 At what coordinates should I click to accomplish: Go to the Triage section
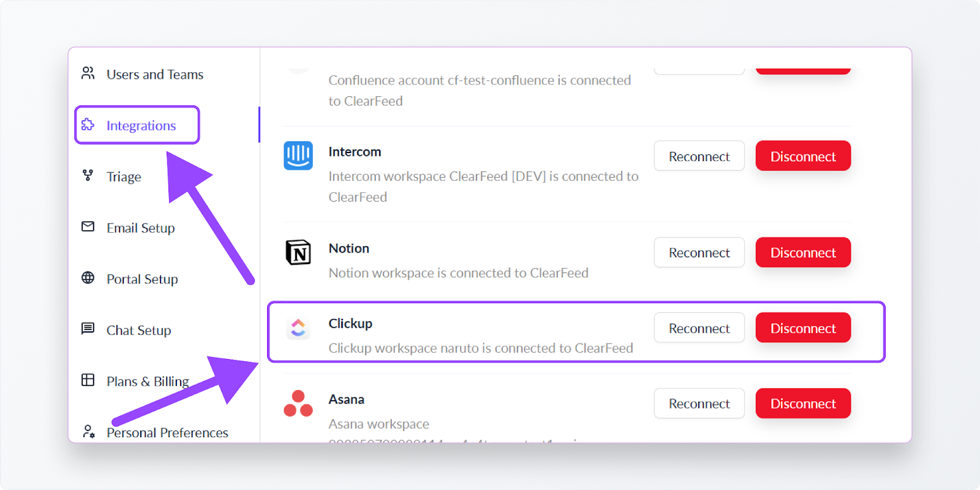coord(124,176)
